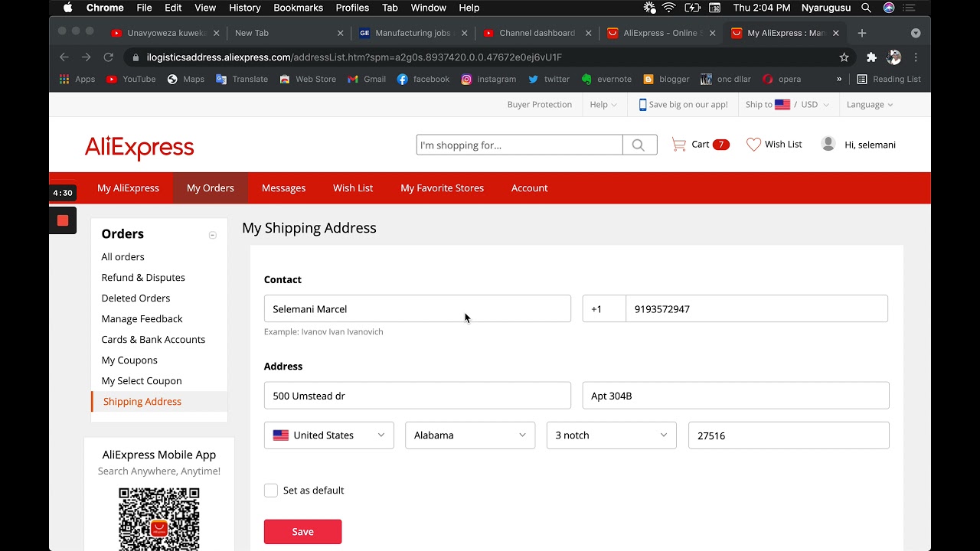Image resolution: width=980 pixels, height=551 pixels.
Task: Open the twitter bookmark
Action: pos(549,79)
